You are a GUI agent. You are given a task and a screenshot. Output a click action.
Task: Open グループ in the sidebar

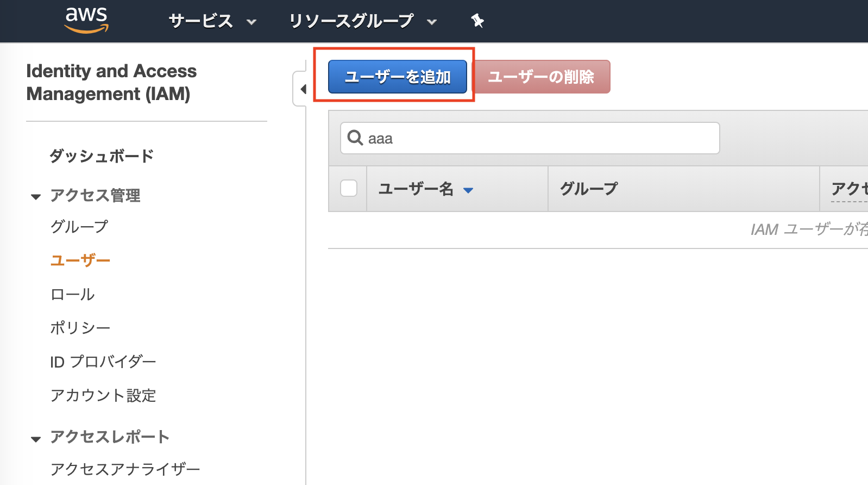pyautogui.click(x=79, y=227)
